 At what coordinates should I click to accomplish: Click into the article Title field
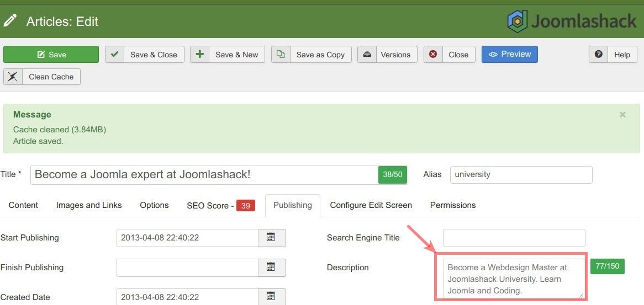pos(204,175)
